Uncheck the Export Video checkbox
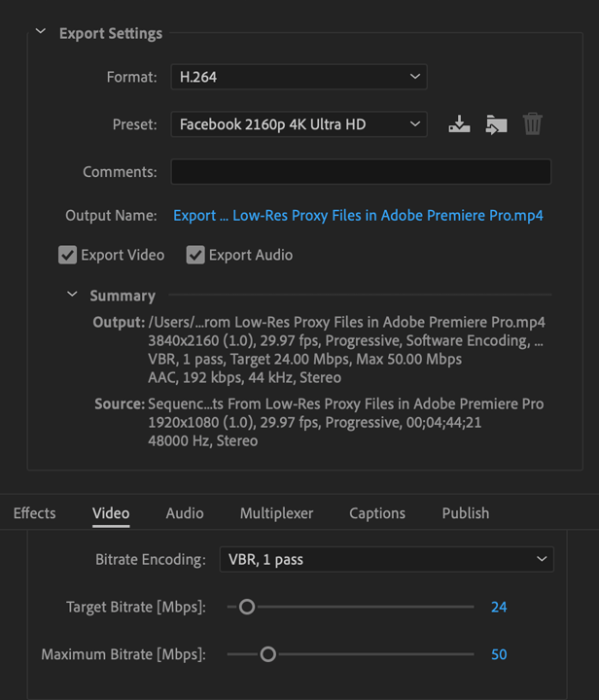This screenshot has height=700, width=599. point(67,255)
